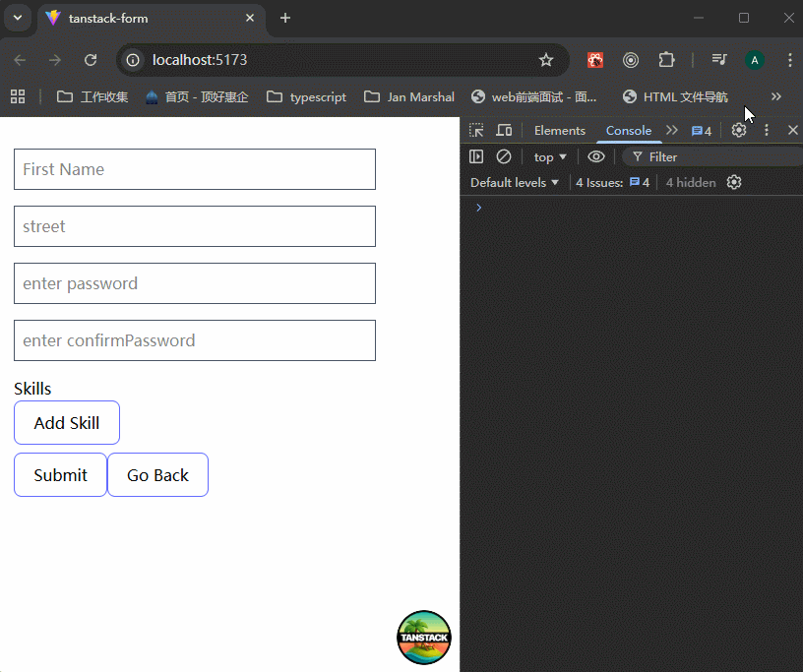Viewport: 803px width, 672px height.
Task: Open console settings gear beside hidden count
Action: coord(734,182)
